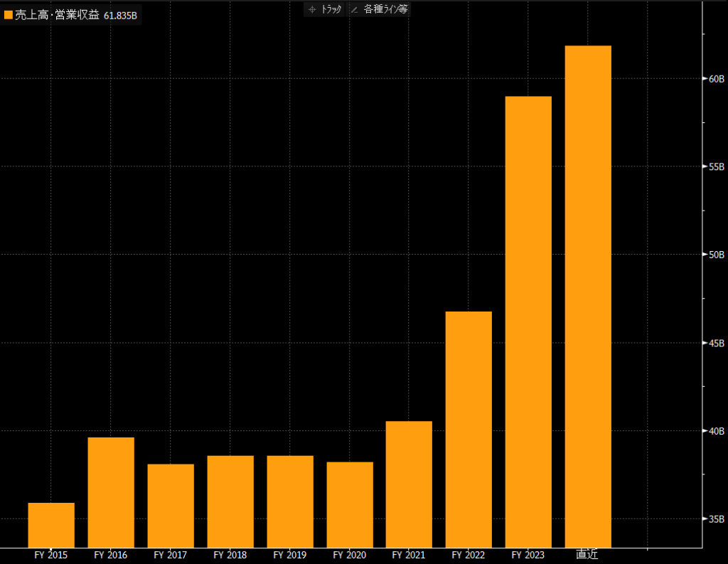Viewport: 728px width, 564px height.
Task: Click the FY 2020 bar
Action: click(350, 504)
